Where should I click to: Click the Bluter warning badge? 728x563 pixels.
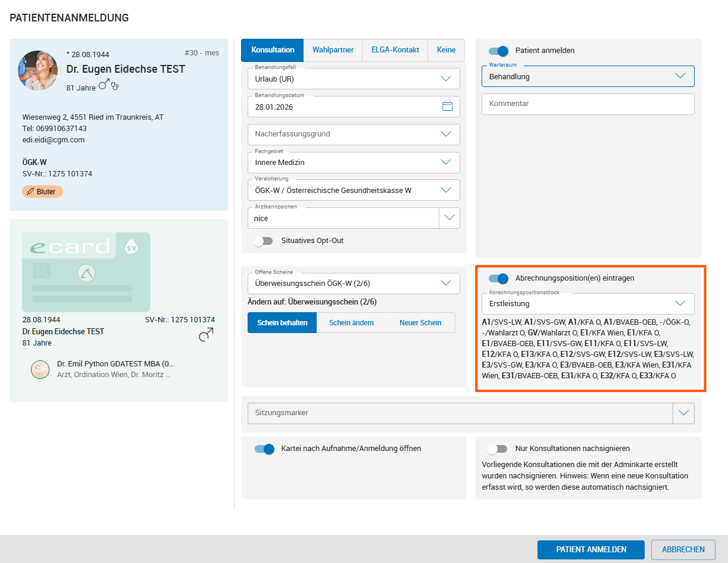(43, 192)
